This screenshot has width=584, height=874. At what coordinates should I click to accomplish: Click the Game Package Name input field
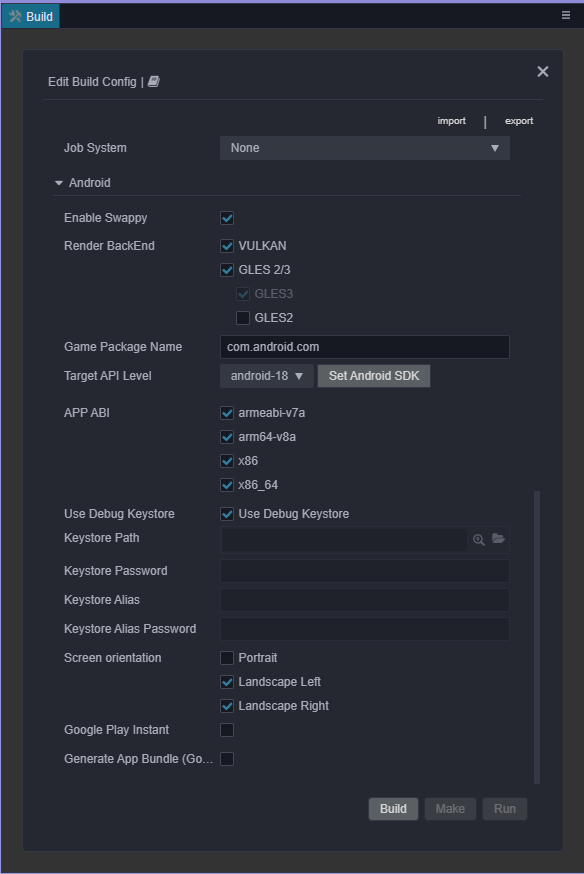(364, 346)
